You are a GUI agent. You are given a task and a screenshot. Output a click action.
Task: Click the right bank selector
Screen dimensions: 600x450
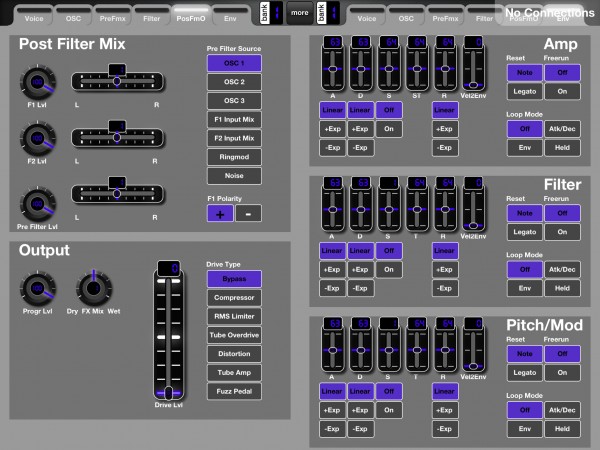[328, 13]
